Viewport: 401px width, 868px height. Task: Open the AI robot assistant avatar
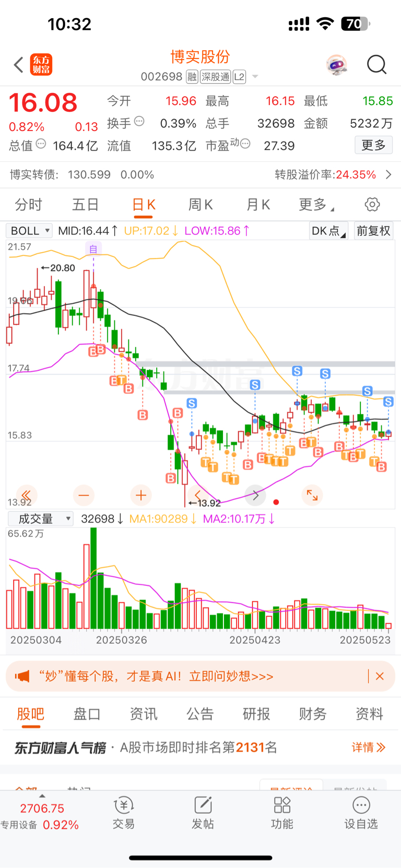point(337,65)
